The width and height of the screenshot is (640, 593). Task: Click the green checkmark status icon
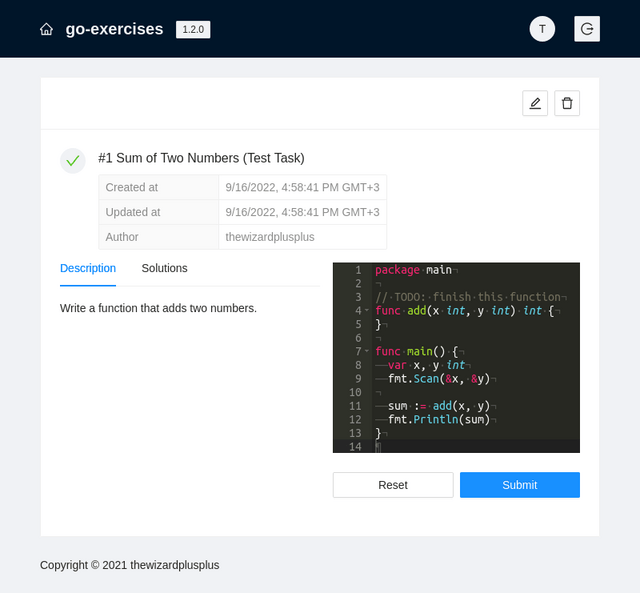coord(73,161)
